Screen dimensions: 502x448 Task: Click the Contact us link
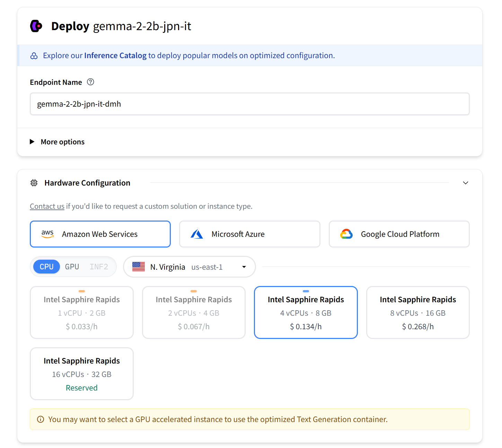[x=47, y=206]
